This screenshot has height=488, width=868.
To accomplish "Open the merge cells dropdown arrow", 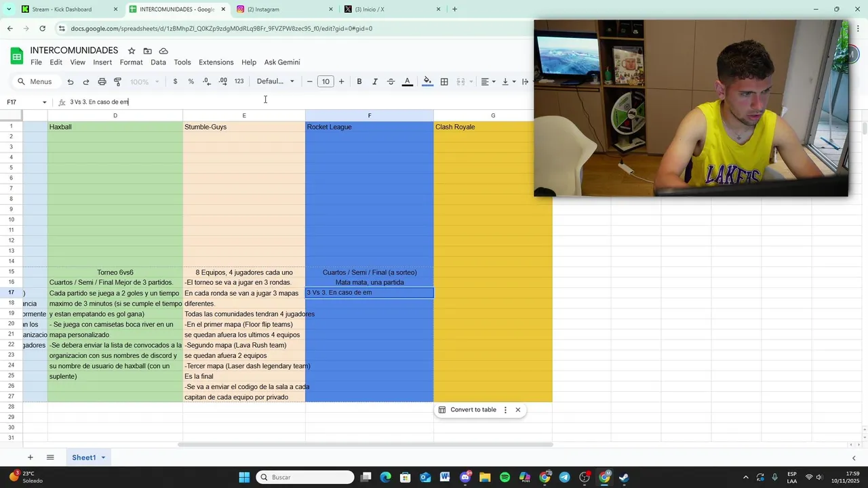I will [x=471, y=81].
